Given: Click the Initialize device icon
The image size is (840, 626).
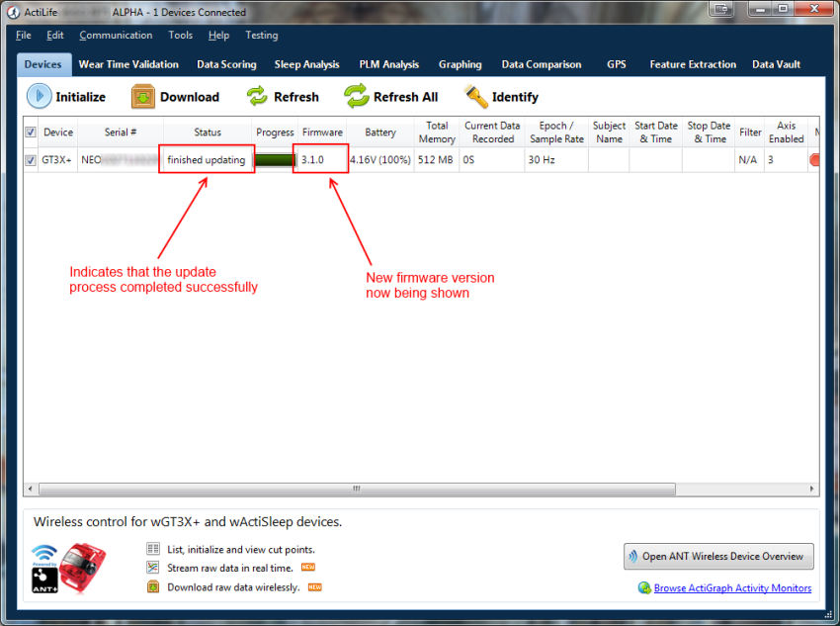Looking at the screenshot, I should 38,97.
